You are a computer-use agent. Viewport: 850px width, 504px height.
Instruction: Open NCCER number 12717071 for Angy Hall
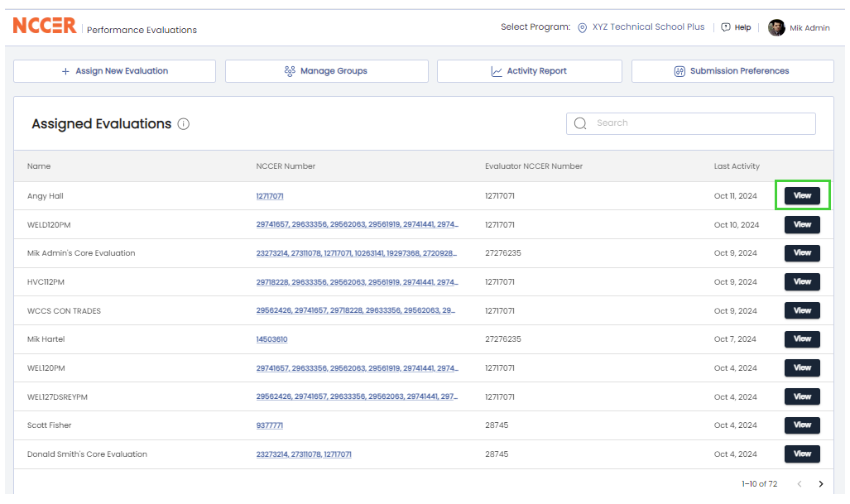(270, 195)
